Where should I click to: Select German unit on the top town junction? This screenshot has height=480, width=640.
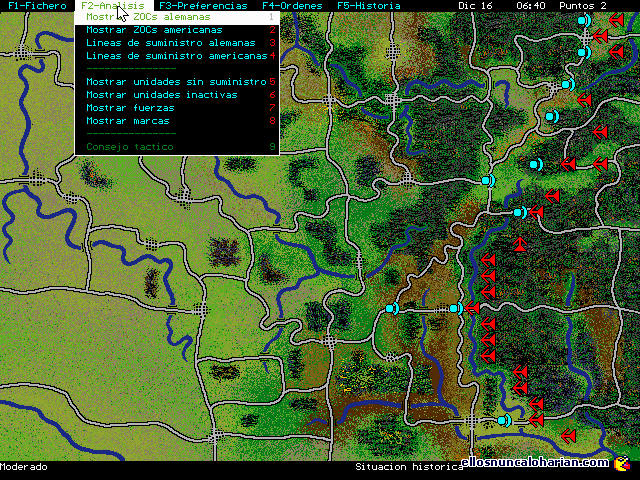600,36
